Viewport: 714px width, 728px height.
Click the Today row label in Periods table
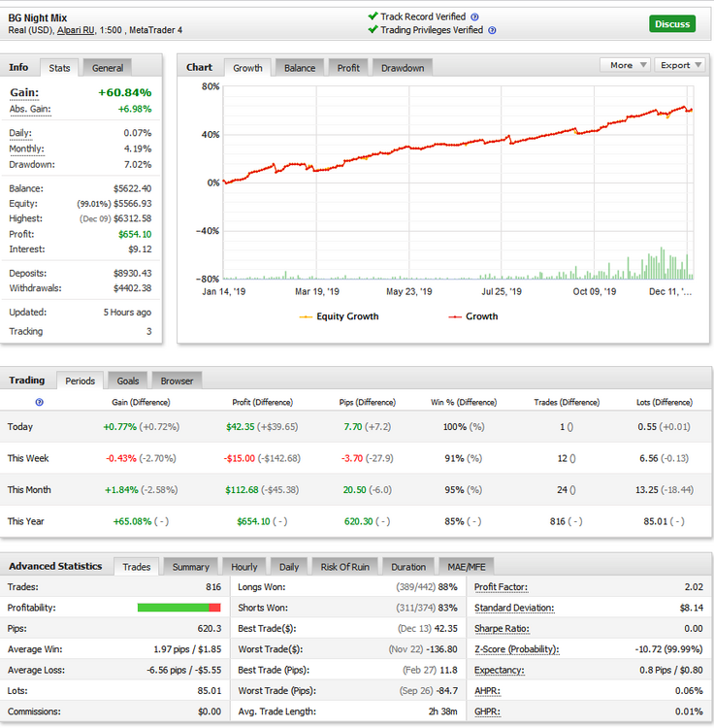click(x=20, y=427)
